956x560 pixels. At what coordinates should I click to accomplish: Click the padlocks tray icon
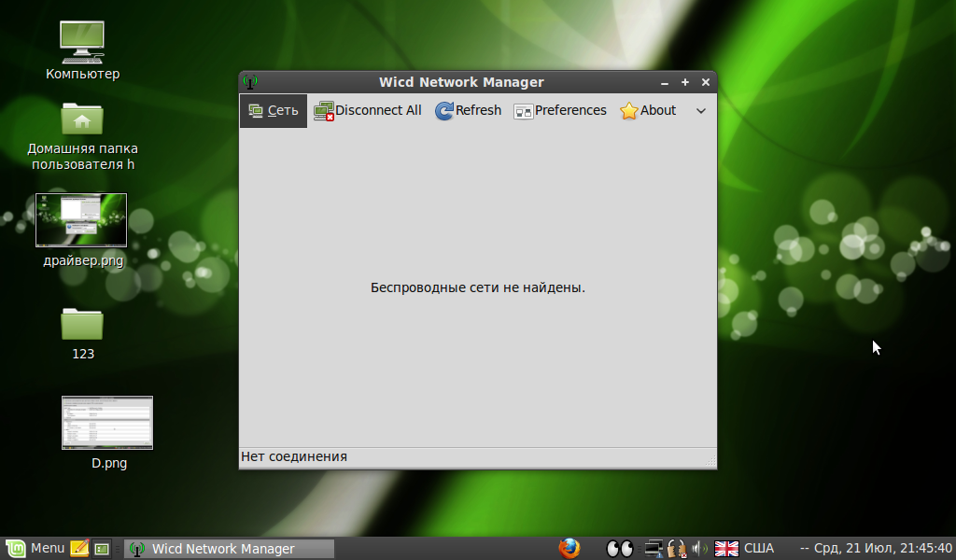[676, 549]
